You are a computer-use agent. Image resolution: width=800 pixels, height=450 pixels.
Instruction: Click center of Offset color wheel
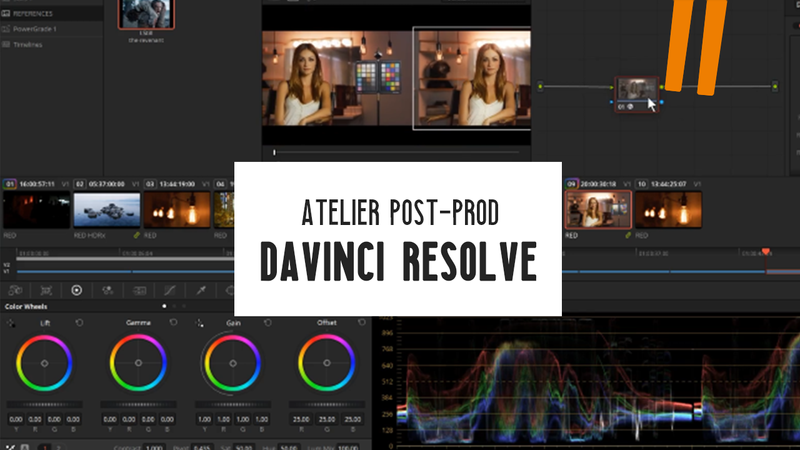327,363
